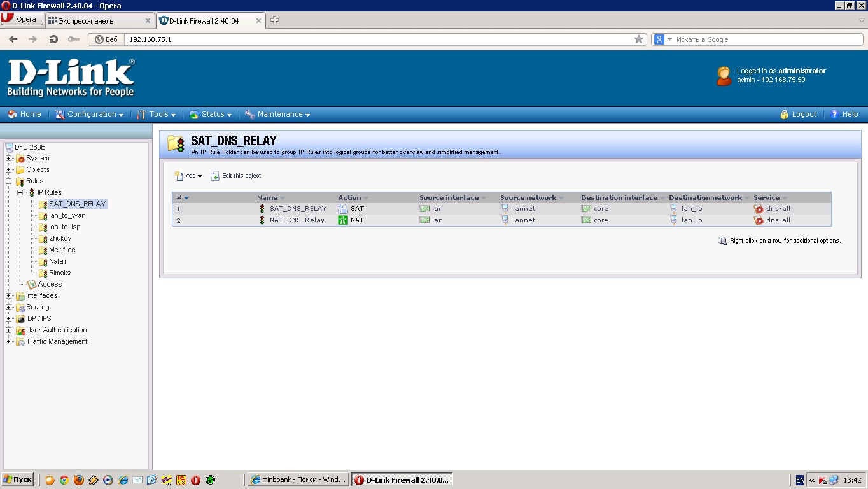This screenshot has height=489, width=868.
Task: Expand the Traffic Management tree node
Action: (x=9, y=342)
